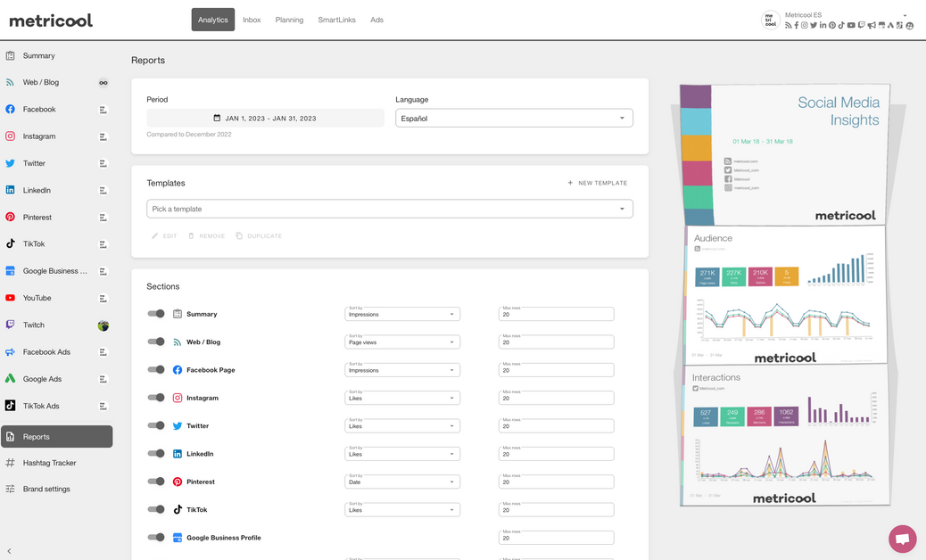Click the Facebook icon in the sidebar
This screenshot has width=926, height=560.
click(10, 109)
